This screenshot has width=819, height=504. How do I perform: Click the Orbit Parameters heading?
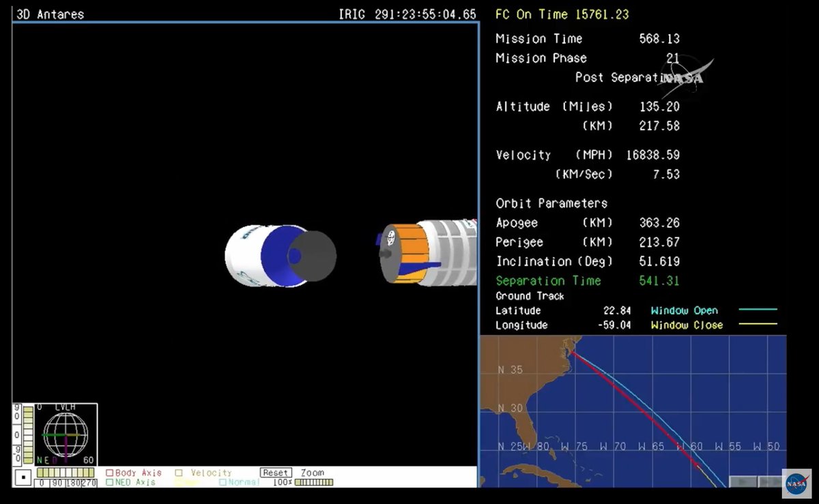click(551, 204)
